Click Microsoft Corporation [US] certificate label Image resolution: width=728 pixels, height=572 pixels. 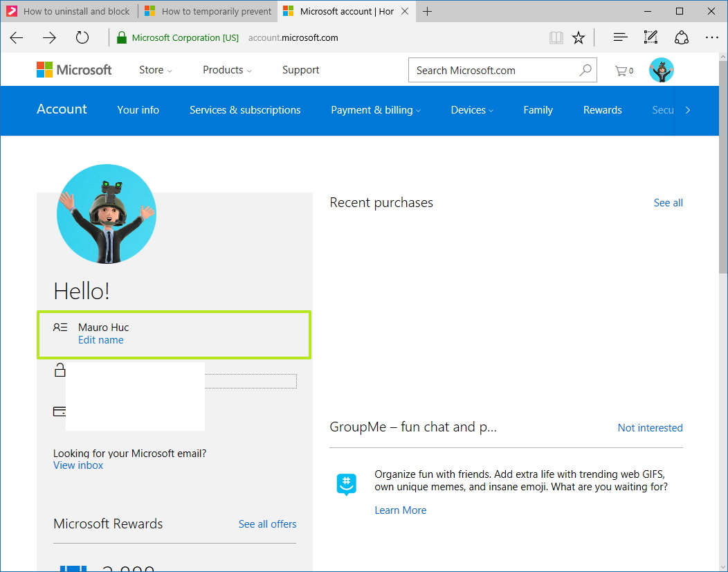point(185,37)
